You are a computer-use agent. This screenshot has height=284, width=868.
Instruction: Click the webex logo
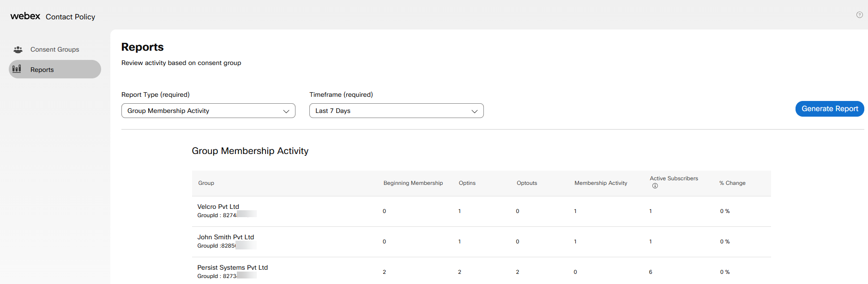[25, 16]
